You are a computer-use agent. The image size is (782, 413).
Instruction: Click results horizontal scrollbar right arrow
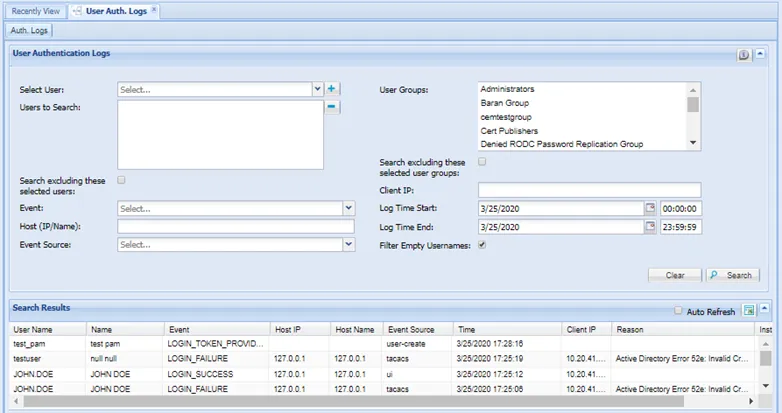click(x=751, y=401)
